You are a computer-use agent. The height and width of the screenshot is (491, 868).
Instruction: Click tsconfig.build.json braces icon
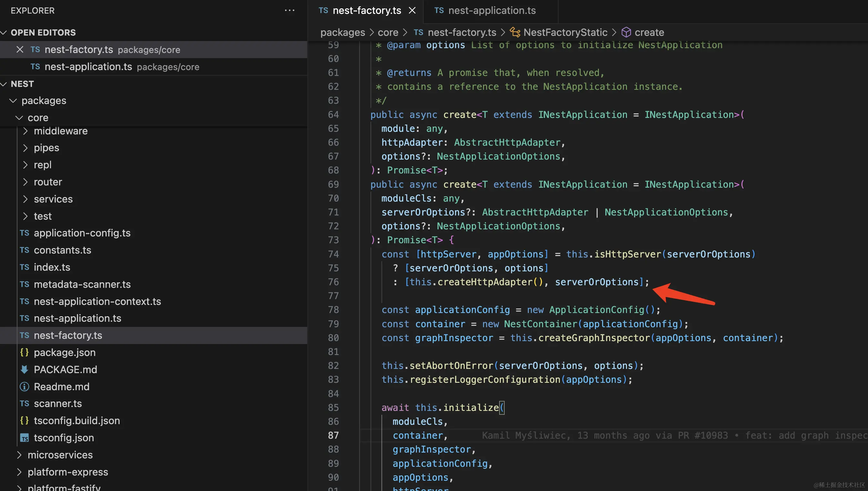click(24, 421)
